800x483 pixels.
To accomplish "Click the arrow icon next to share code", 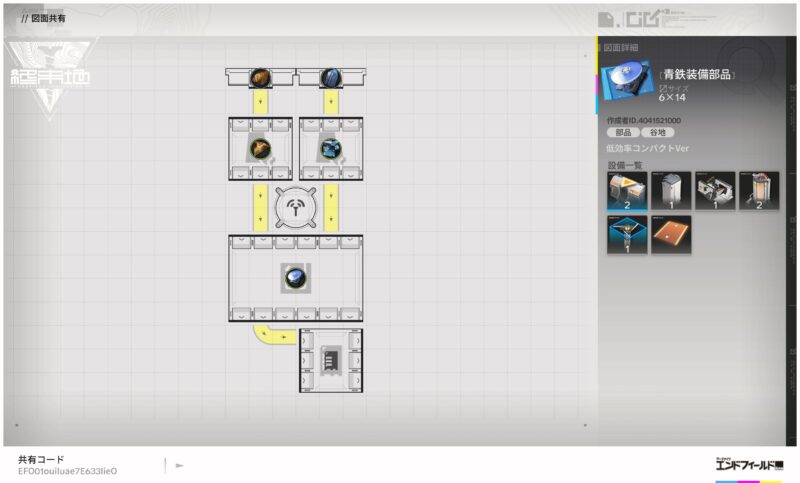I will pyautogui.click(x=180, y=465).
